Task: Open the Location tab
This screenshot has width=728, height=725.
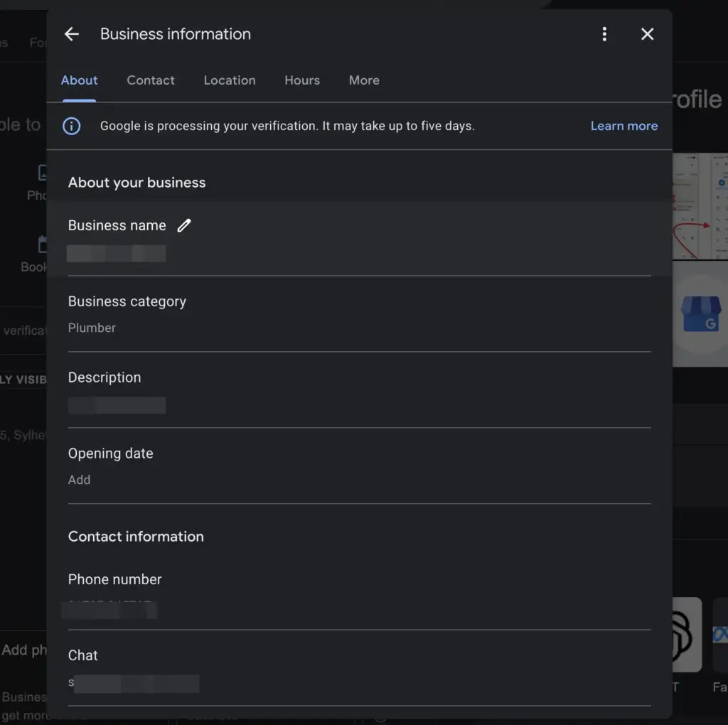Action: click(230, 80)
